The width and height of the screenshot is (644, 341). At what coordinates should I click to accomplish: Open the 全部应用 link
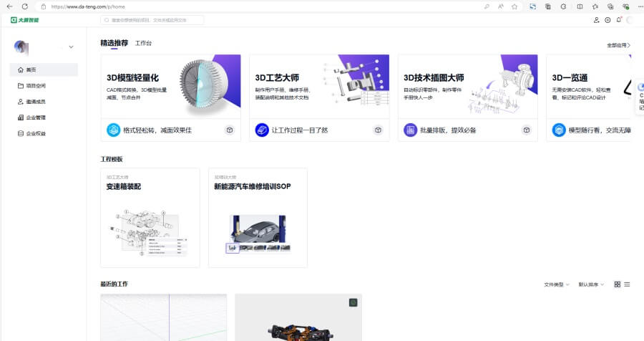618,45
